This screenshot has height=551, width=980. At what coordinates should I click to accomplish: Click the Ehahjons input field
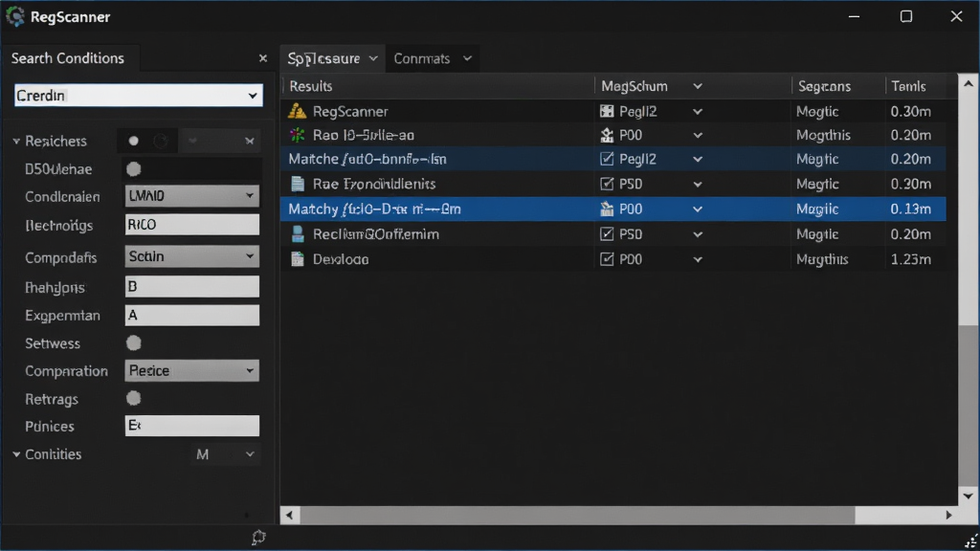[x=191, y=287]
